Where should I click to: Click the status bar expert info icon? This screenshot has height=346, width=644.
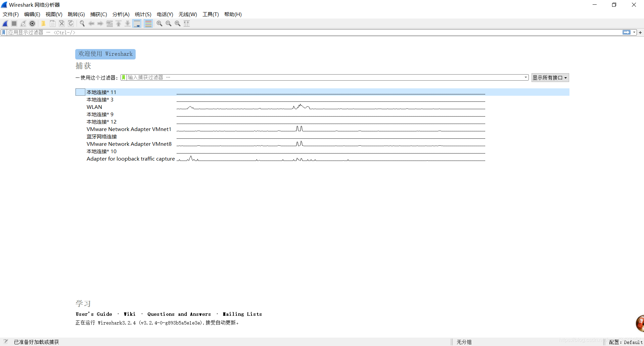coord(6,342)
